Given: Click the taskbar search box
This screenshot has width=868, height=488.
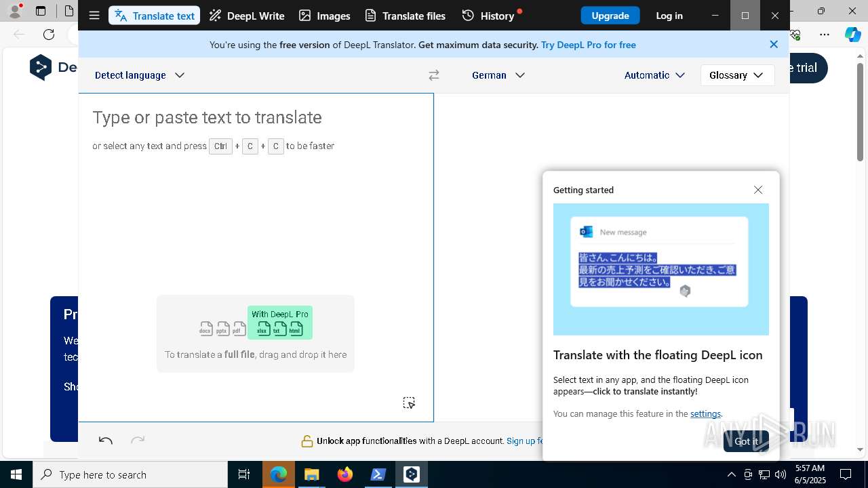Looking at the screenshot, I should [x=130, y=474].
